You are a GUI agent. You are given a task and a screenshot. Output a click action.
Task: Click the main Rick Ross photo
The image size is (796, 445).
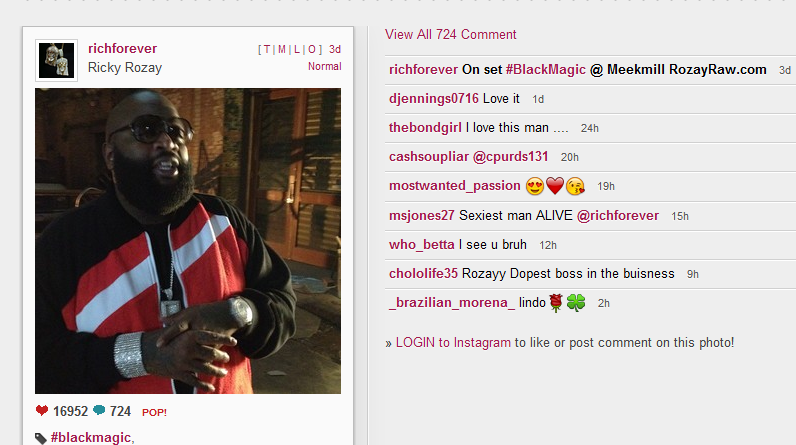click(188, 241)
